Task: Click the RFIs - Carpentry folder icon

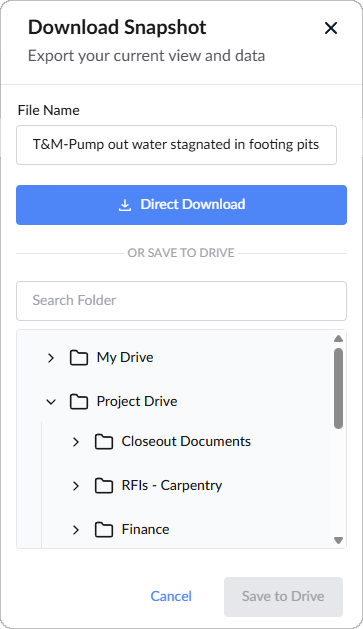Action: 104,486
